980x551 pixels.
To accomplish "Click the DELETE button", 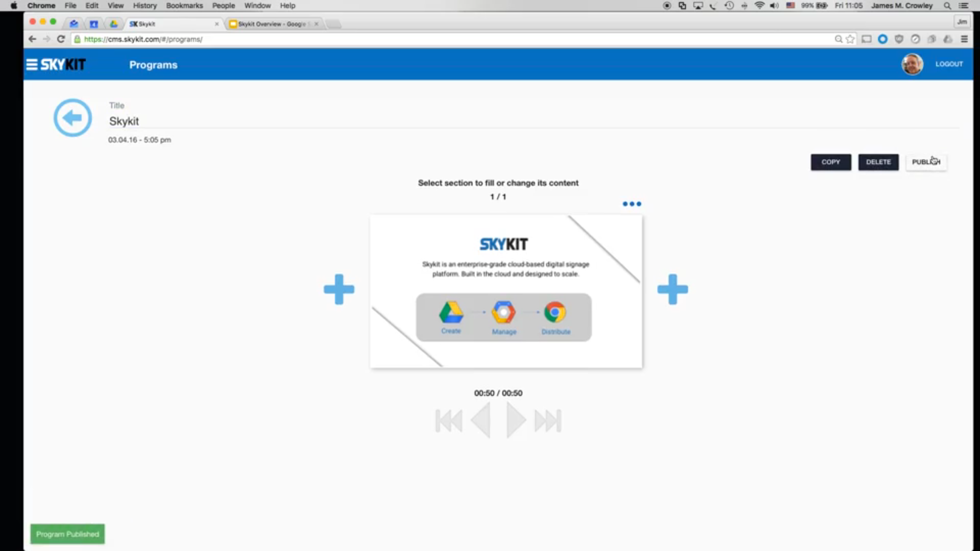I will click(878, 162).
